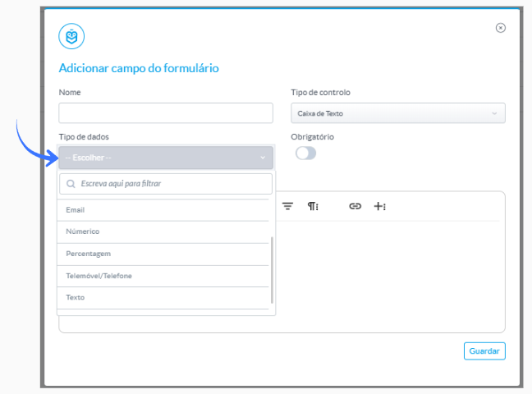The width and height of the screenshot is (532, 394).
Task: Click the paragraph format icon
Action: point(313,206)
